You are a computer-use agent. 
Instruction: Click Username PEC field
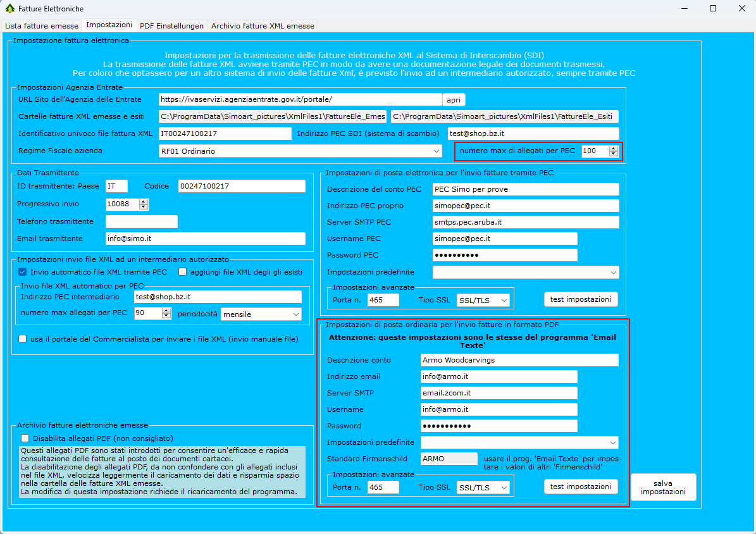click(x=505, y=239)
